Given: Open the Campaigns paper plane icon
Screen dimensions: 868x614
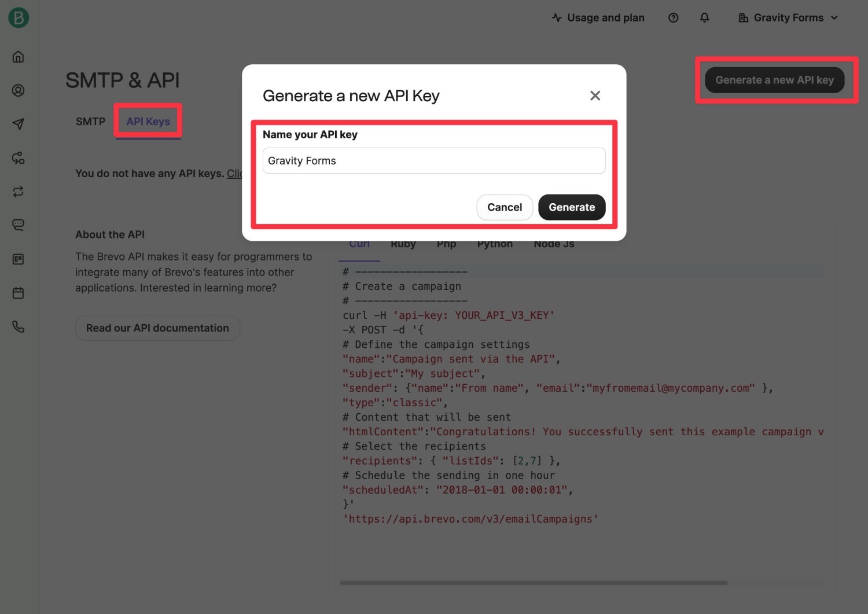Looking at the screenshot, I should [19, 124].
